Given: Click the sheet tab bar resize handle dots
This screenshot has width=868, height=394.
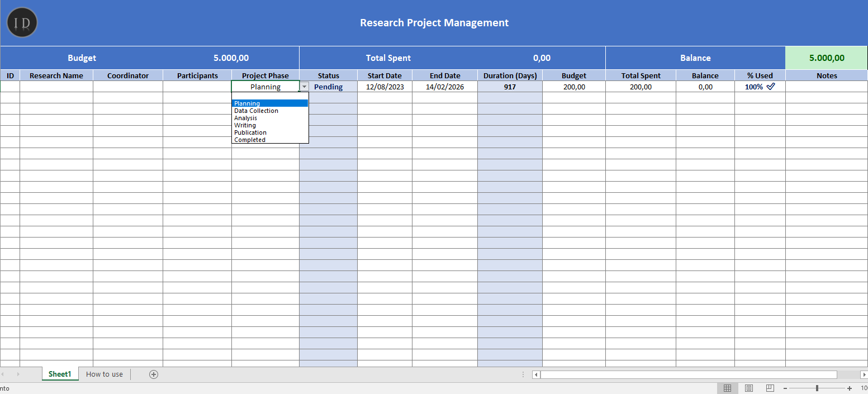Looking at the screenshot, I should (x=523, y=374).
